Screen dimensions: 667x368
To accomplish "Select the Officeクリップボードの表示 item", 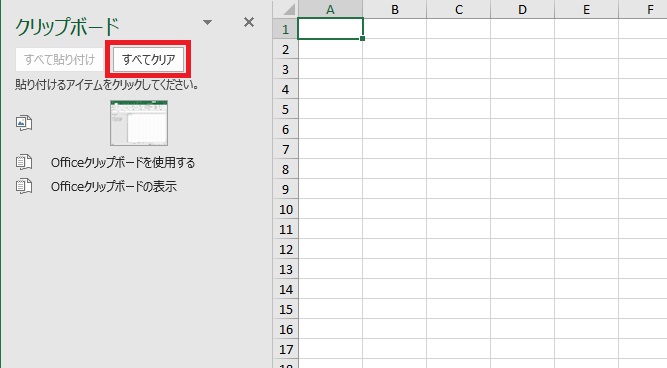I will [114, 186].
